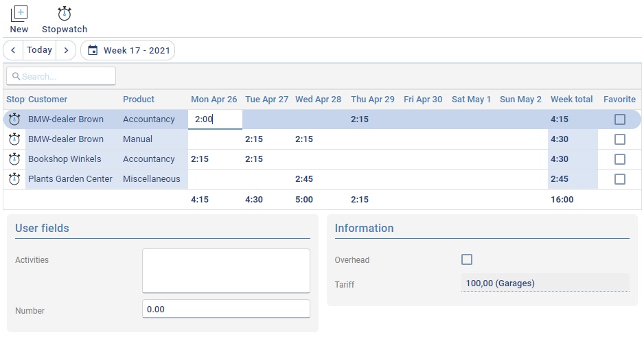Start stopwatch for Bookshop Winkels row

tap(14, 159)
